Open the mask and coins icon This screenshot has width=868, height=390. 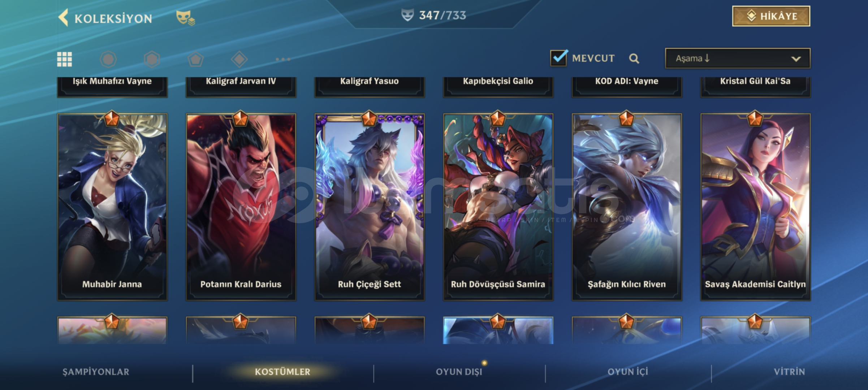185,18
